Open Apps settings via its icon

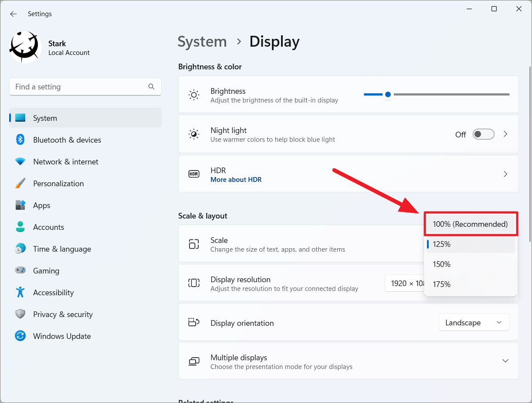[x=20, y=205]
